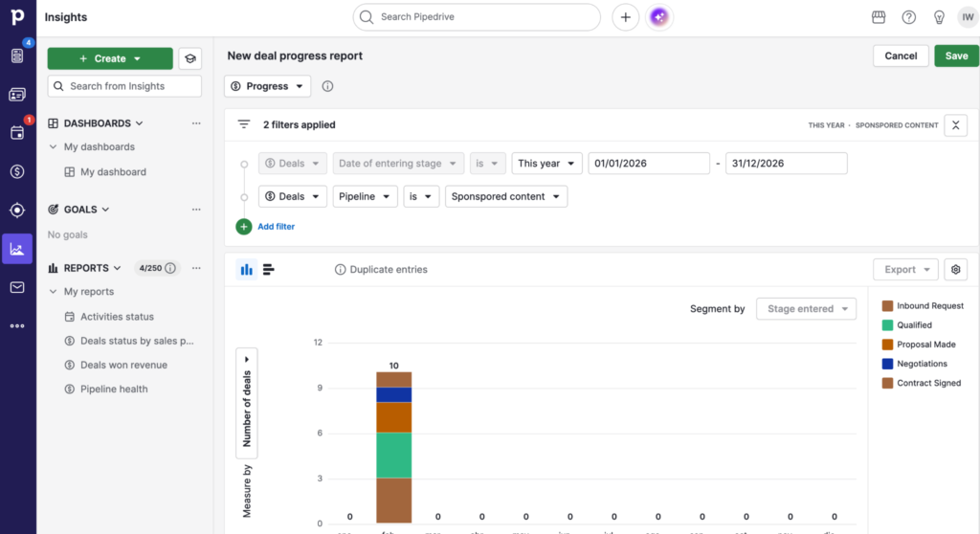The image size is (980, 534).
Task: Open Activities calendar sidebar icon
Action: [x=17, y=133]
